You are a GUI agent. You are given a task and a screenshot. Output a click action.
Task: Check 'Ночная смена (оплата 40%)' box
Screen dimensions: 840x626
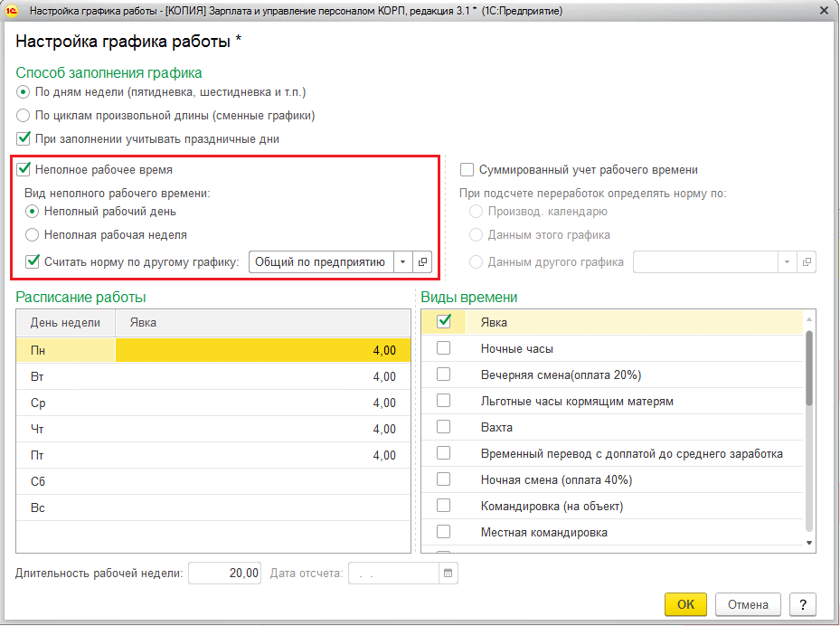point(444,479)
